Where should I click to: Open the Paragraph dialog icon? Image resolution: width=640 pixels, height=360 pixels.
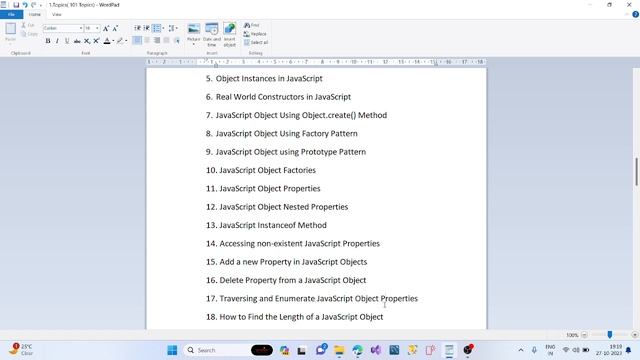click(x=176, y=40)
